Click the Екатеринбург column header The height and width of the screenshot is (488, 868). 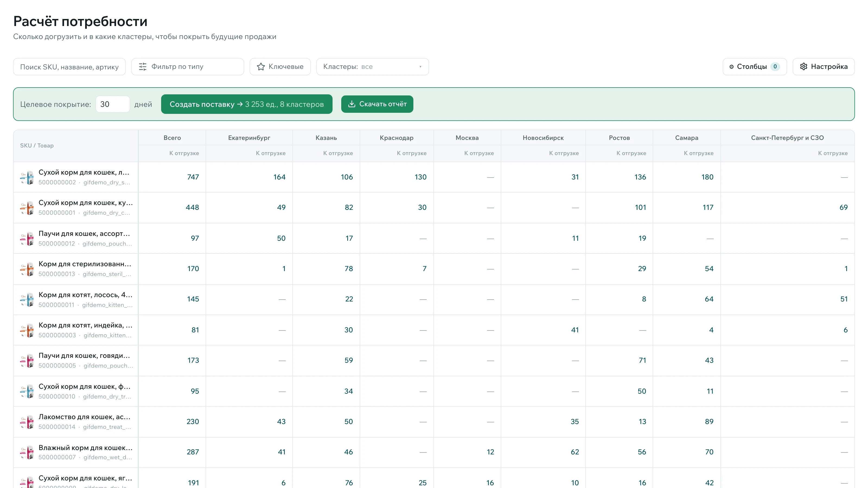(249, 138)
